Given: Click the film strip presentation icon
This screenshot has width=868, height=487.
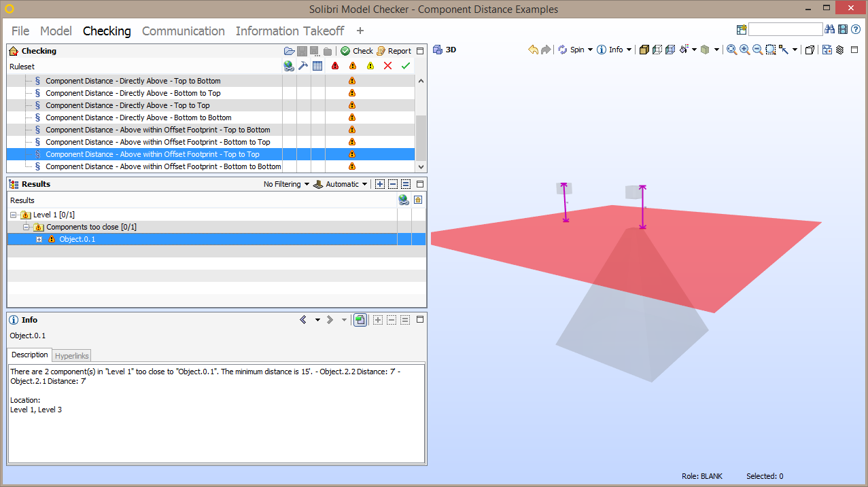Looking at the screenshot, I should point(843,29).
